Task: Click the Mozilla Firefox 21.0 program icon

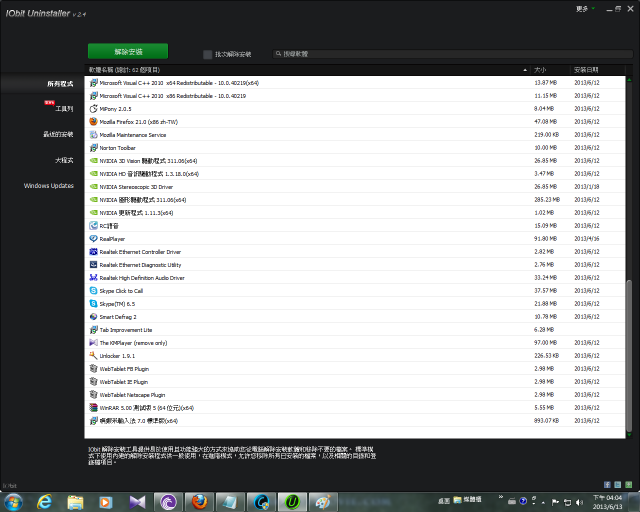Action: (93, 122)
